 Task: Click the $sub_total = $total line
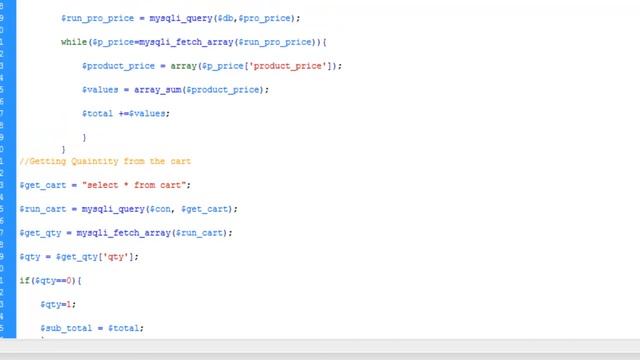pos(92,328)
